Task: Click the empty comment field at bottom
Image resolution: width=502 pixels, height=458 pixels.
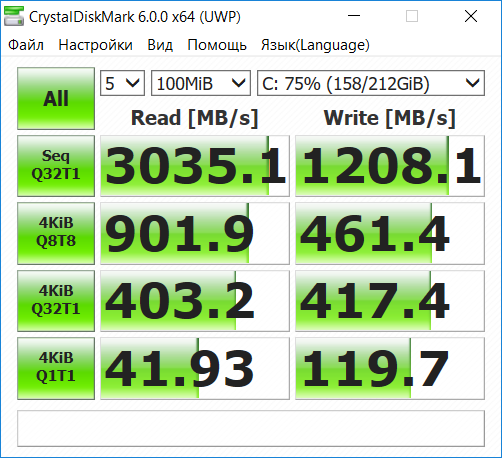Action: point(251,428)
